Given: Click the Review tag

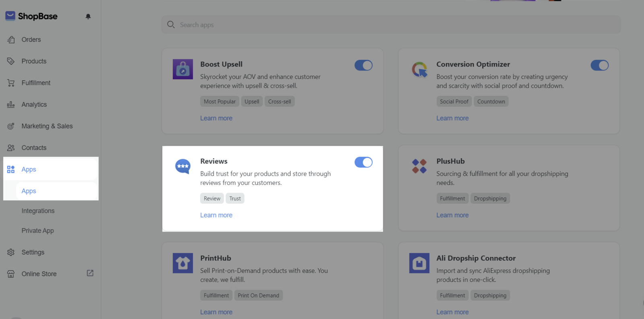Looking at the screenshot, I should 212,199.
